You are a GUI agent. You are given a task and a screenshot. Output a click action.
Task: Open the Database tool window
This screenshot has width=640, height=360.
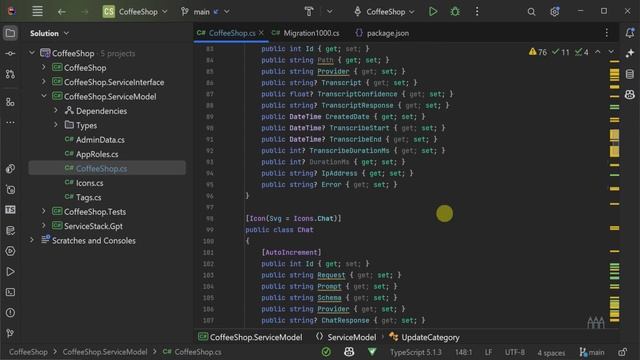click(630, 74)
